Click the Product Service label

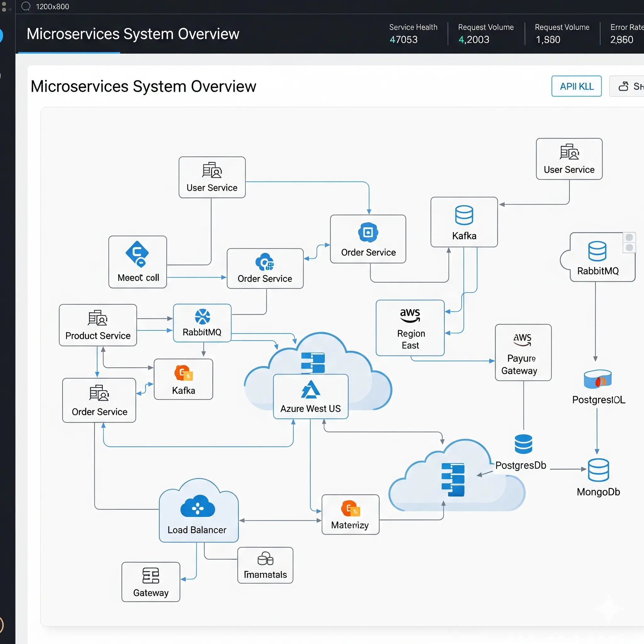[x=98, y=336]
